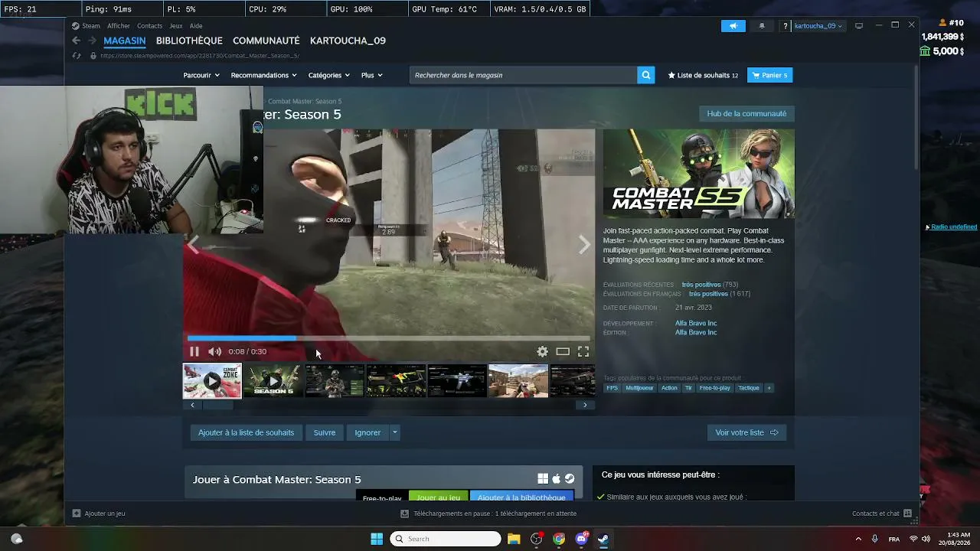
Task: Click 'Ajouter à la liste de souhaits'
Action: pos(246,432)
